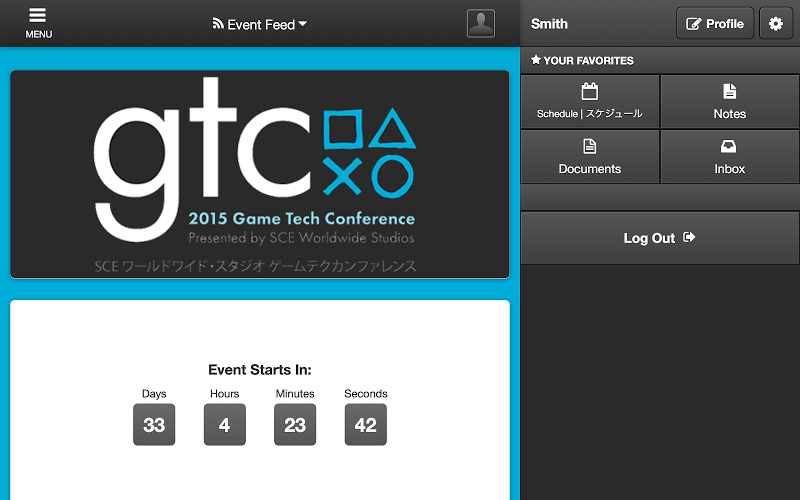Screen dimensions: 800x500
Task: Click the Smith username label
Action: pos(549,24)
